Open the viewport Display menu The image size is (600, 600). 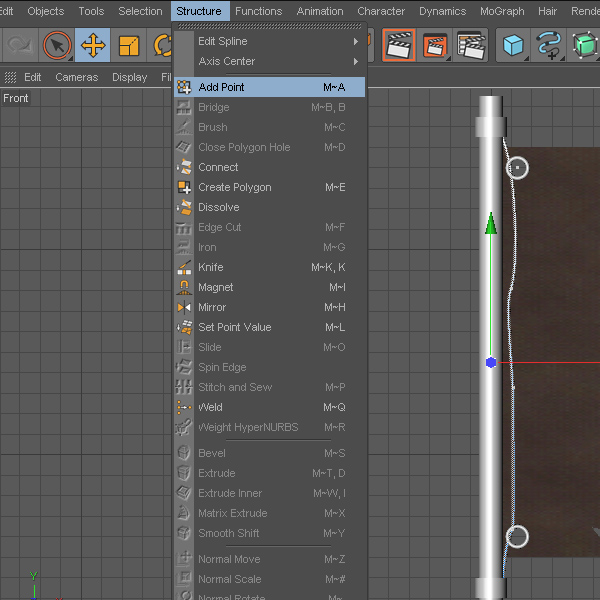129,77
